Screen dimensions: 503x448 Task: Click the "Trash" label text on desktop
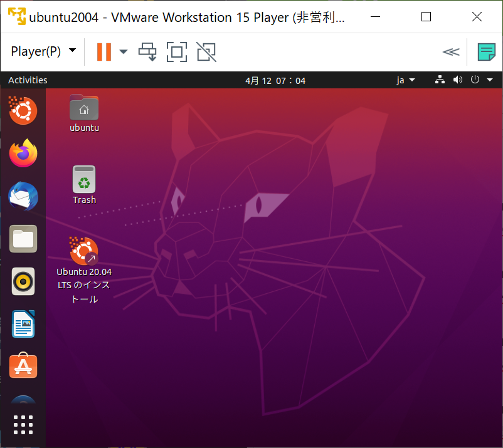(85, 200)
